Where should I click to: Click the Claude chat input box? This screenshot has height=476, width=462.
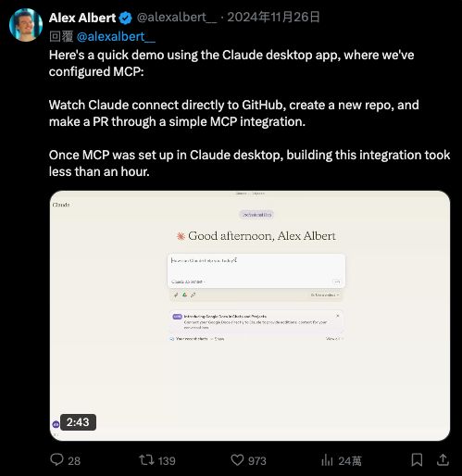point(256,270)
